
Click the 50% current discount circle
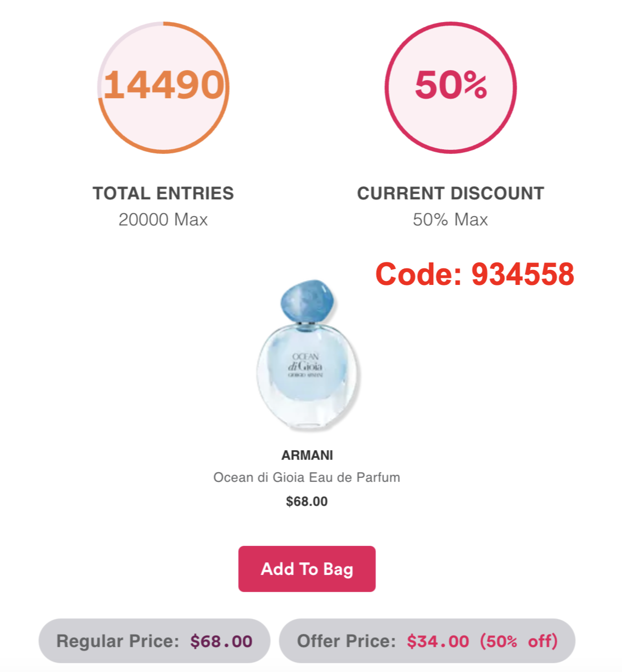(x=450, y=88)
